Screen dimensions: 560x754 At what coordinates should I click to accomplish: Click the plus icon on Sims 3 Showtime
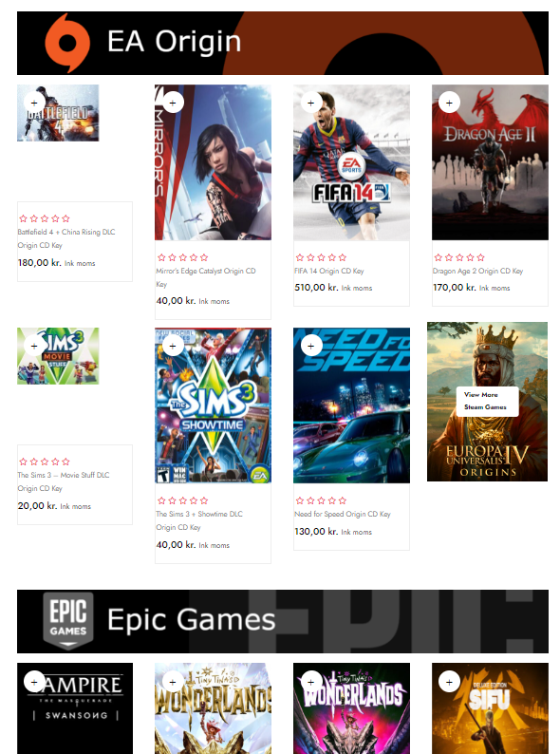(173, 346)
